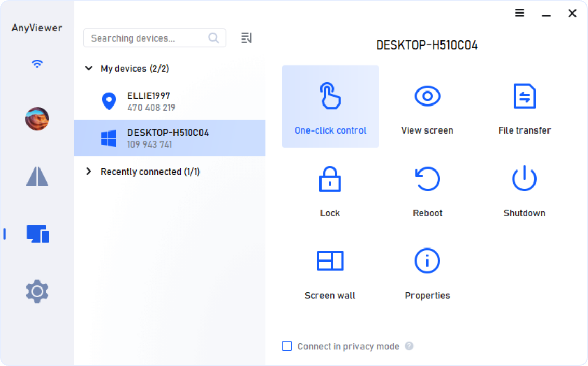
Task: Click the Searching devices input field
Action: (148, 38)
